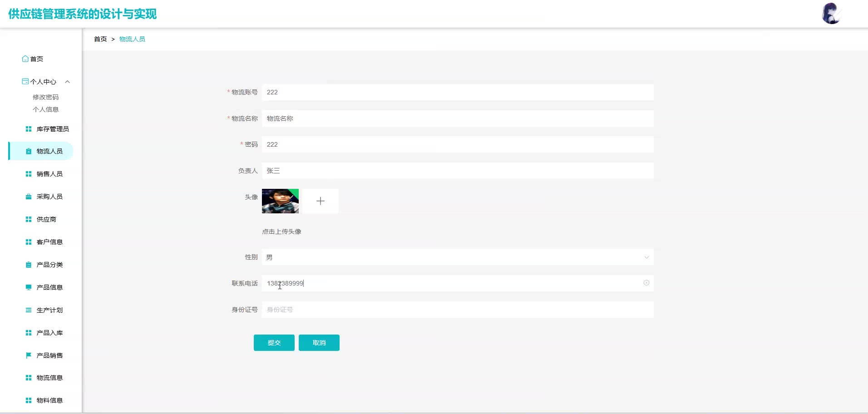Image resolution: width=868 pixels, height=414 pixels.
Task: Click the 产品信息 monitor icon
Action: [x=29, y=287]
